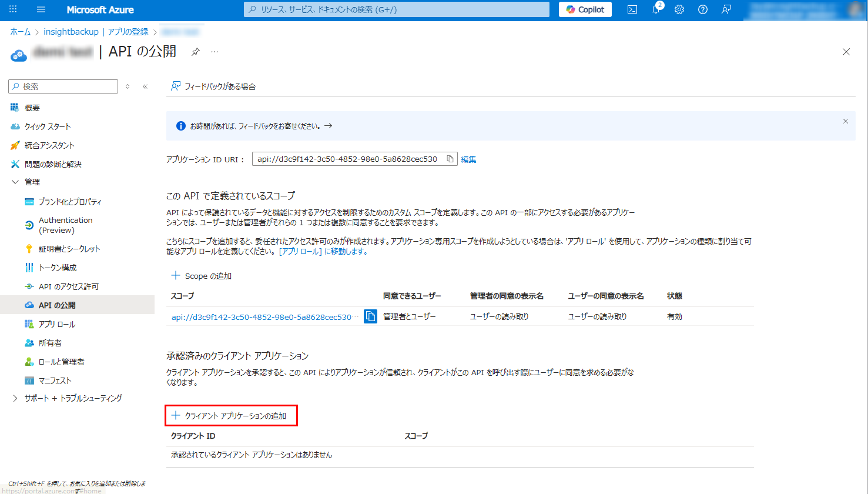Go to ホーム breadcrumb
The width and height of the screenshot is (868, 494).
20,32
